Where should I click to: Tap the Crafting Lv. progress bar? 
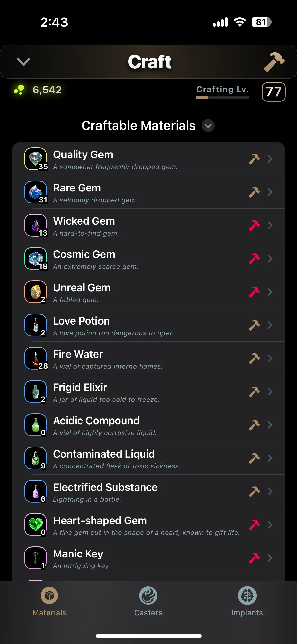point(222,98)
